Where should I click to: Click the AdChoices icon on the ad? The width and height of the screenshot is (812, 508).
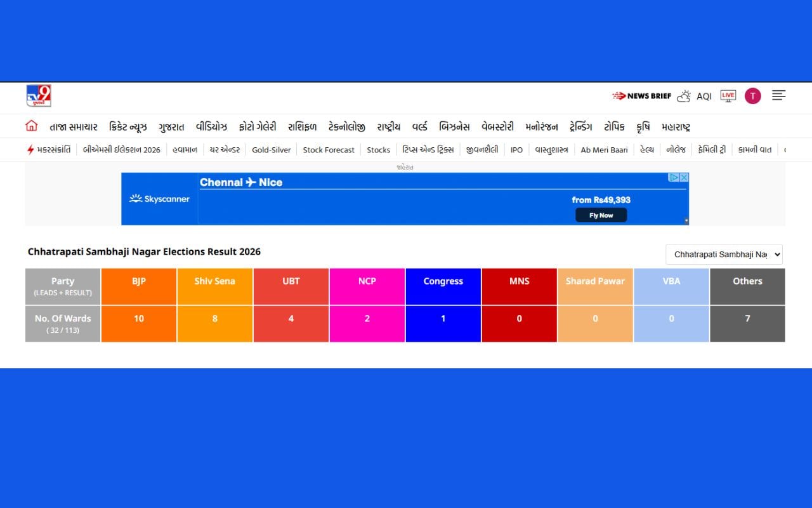(674, 178)
